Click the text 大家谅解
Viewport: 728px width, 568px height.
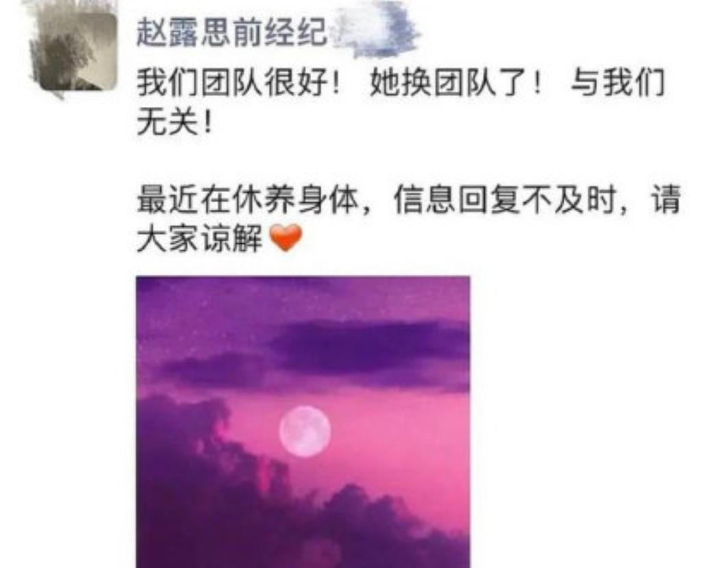tap(200, 240)
